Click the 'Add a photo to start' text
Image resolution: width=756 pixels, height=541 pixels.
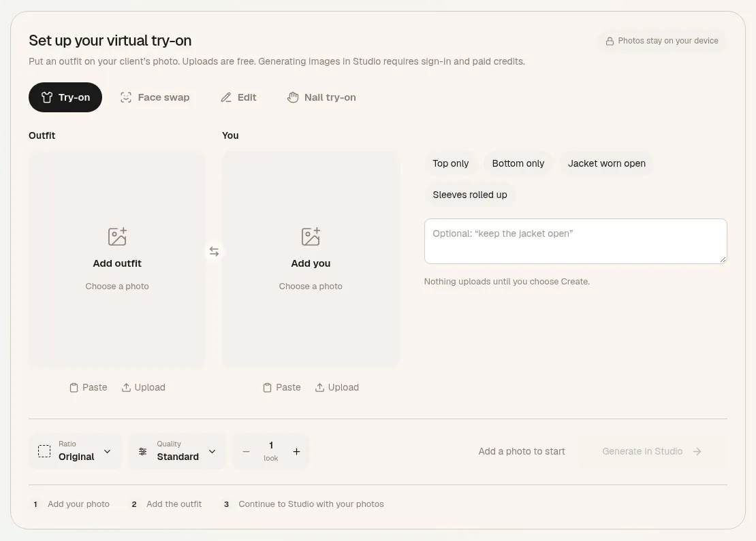click(522, 451)
